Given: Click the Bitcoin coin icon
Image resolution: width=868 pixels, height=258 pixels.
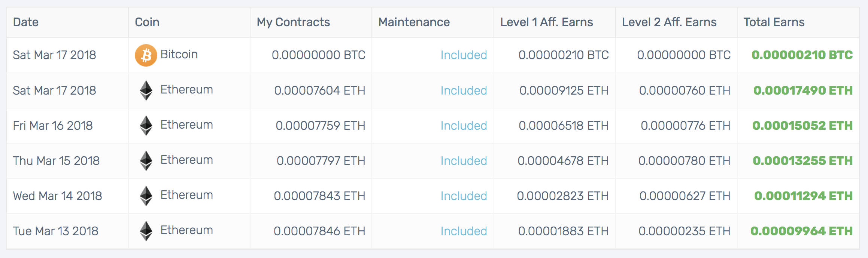Looking at the screenshot, I should click(x=146, y=55).
